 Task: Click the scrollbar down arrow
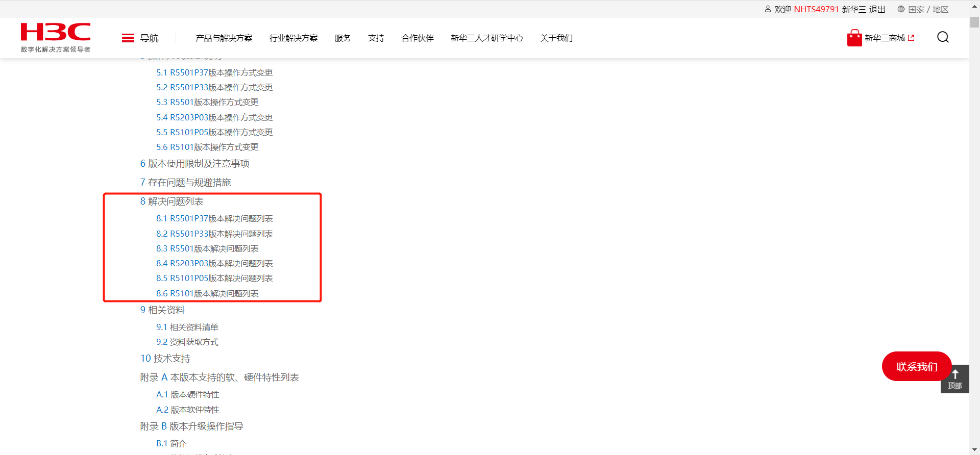pos(975,450)
